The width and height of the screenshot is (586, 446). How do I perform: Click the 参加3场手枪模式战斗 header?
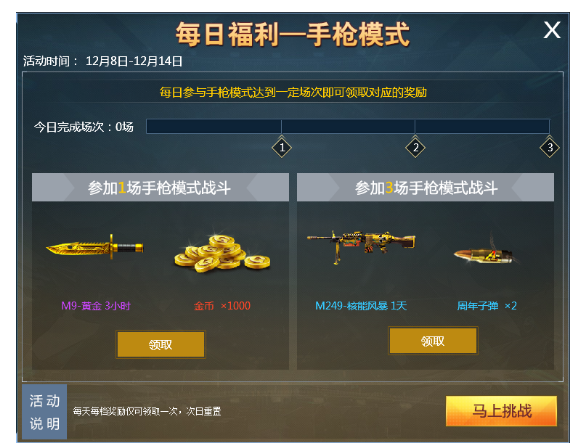(425, 187)
